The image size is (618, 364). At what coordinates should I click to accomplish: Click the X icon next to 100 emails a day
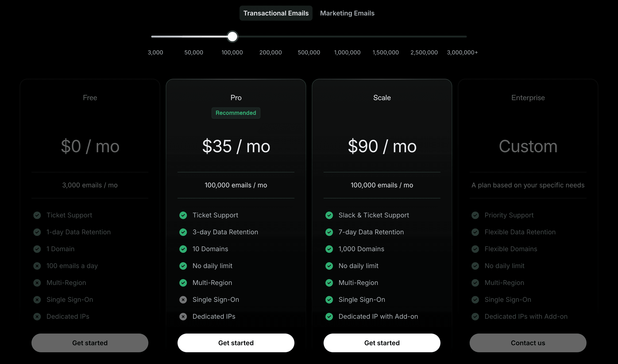tap(37, 266)
